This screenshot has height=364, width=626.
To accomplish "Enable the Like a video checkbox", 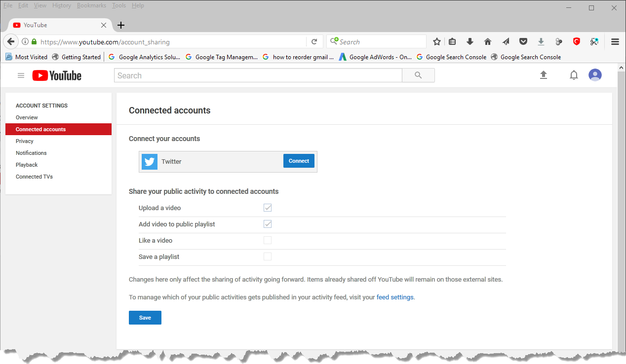I will pyautogui.click(x=268, y=240).
